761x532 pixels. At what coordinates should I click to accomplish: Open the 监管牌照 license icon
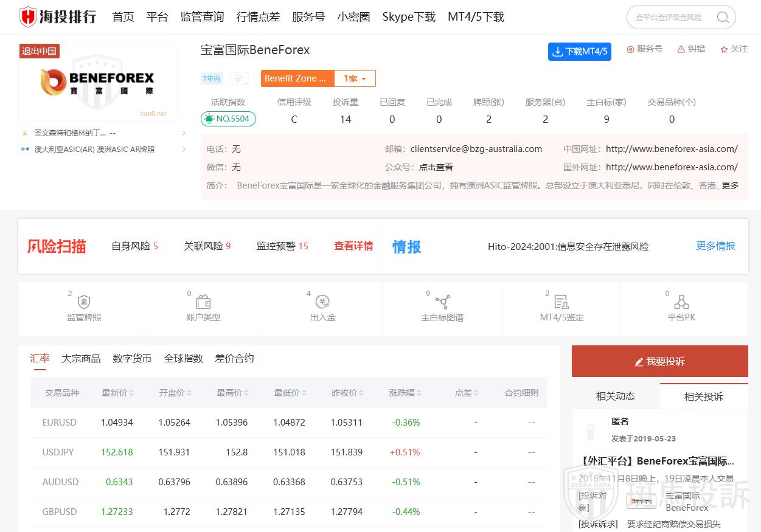(x=84, y=302)
